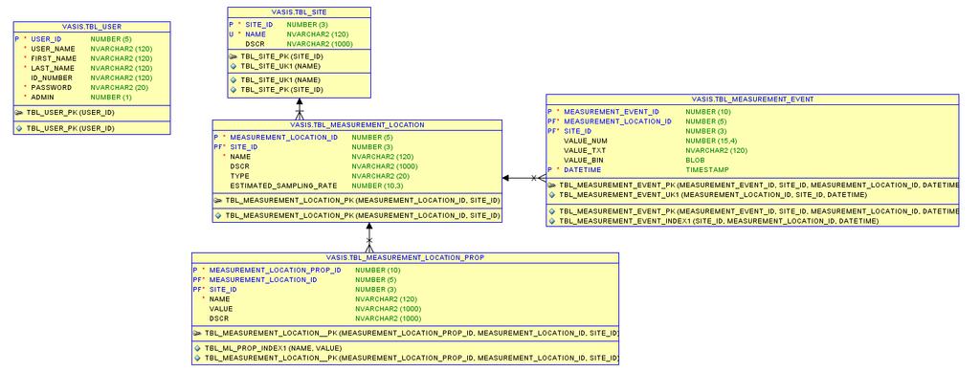Click the diamond index icon for TBL_USER_PK
Image resolution: width=980 pixels, height=372 pixels.
[19, 128]
